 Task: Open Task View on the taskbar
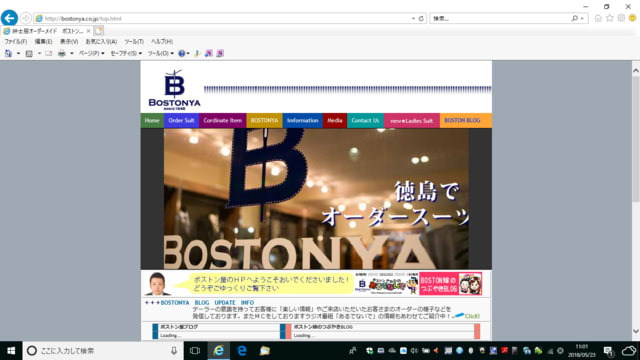click(x=195, y=351)
